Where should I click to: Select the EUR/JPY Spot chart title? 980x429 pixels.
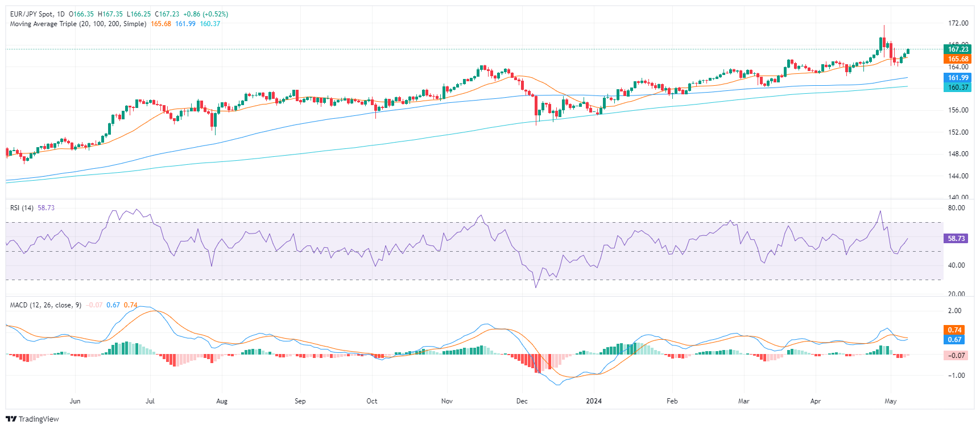coord(38,14)
